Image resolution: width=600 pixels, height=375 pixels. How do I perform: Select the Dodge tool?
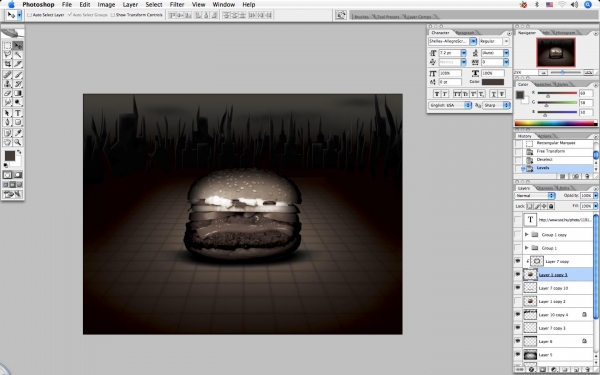[x=18, y=102]
